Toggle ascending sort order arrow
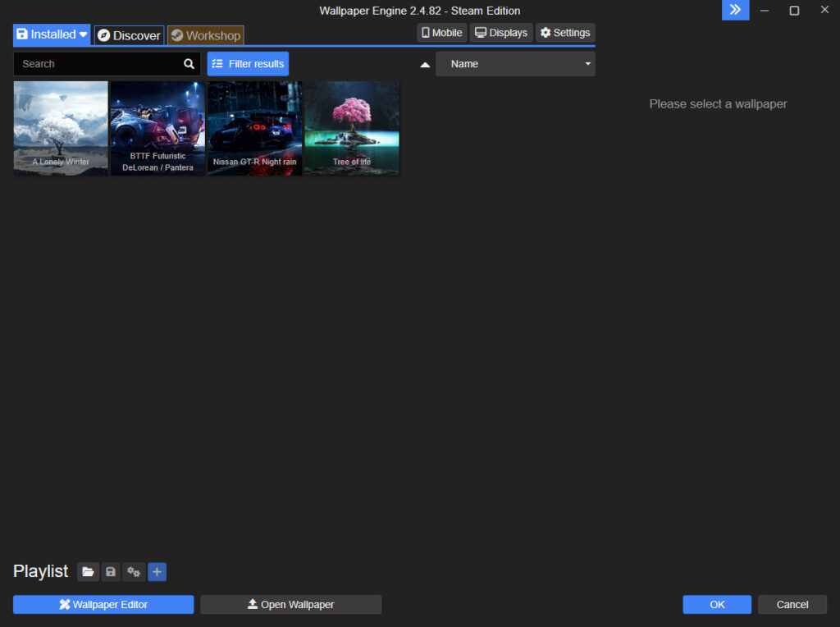This screenshot has width=840, height=627. point(425,65)
